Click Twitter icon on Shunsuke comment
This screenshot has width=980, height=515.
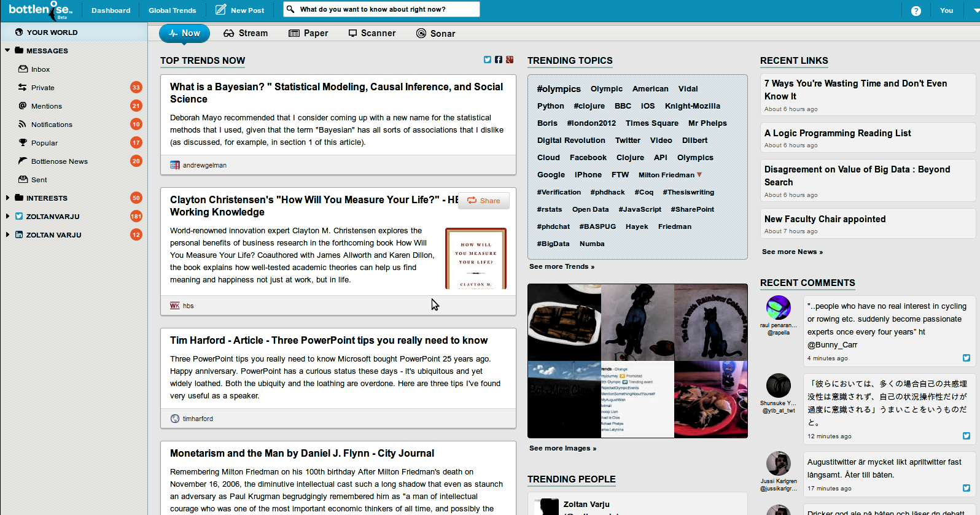(x=966, y=436)
